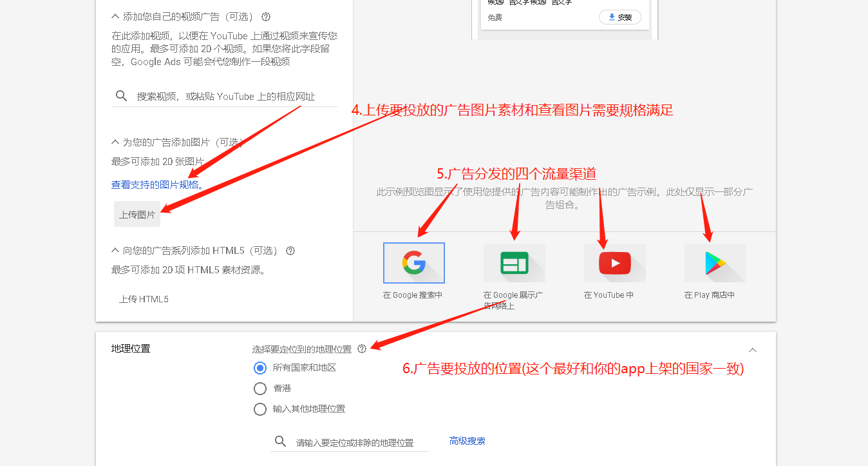This screenshot has width=868, height=466.
Task: Click the 上传 HTML5 button
Action: pyautogui.click(x=144, y=299)
